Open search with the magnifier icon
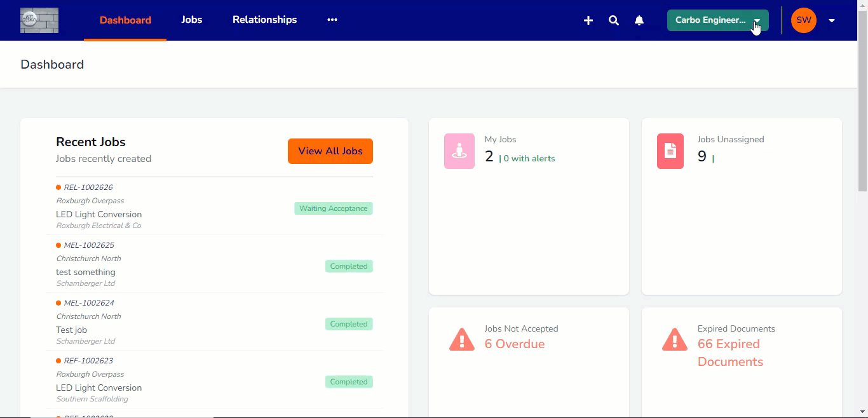The height and width of the screenshot is (418, 868). (614, 20)
